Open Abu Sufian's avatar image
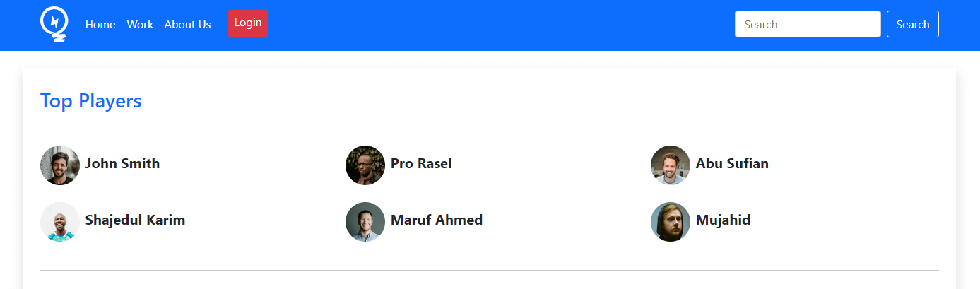The width and height of the screenshot is (980, 289). tap(671, 165)
